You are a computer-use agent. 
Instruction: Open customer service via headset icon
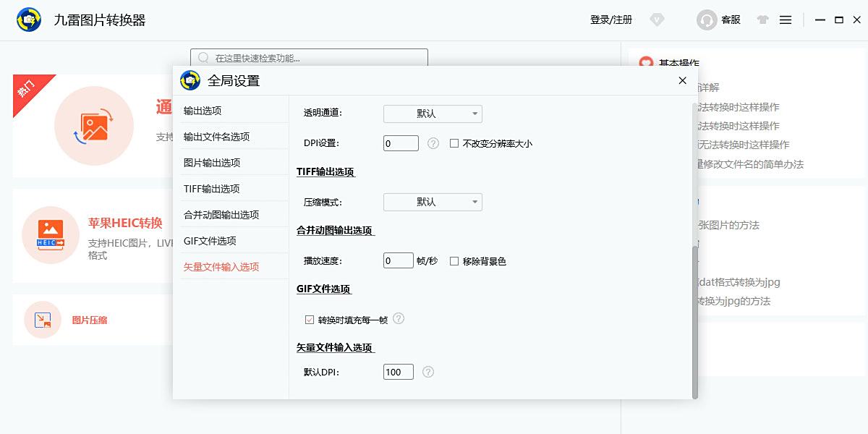click(x=707, y=20)
